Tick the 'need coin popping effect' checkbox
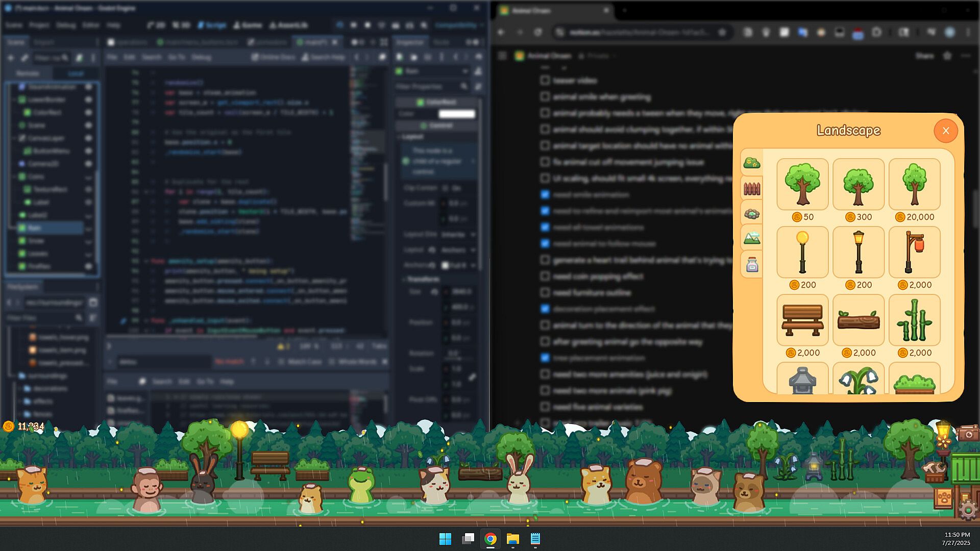Image resolution: width=980 pixels, height=551 pixels. (545, 277)
